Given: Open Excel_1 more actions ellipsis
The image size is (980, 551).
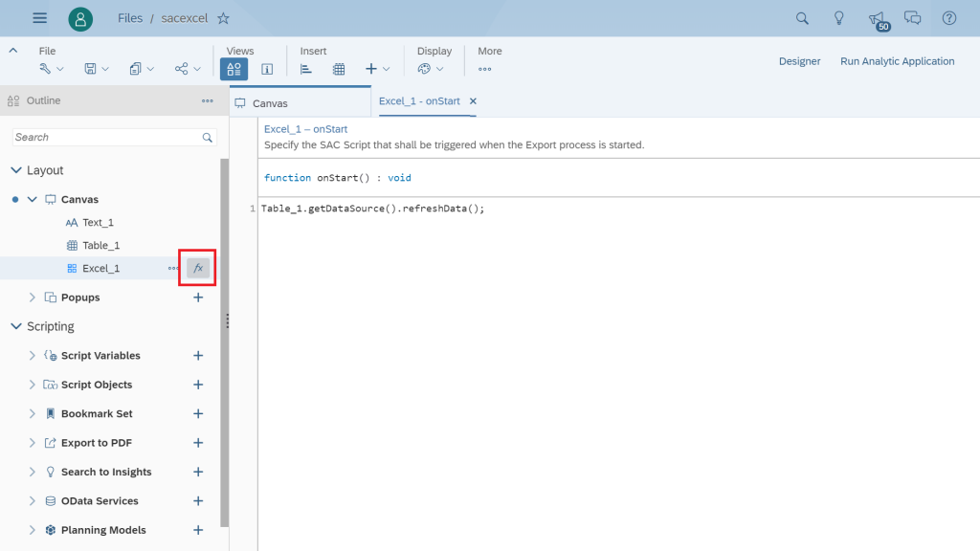Looking at the screenshot, I should click(173, 269).
